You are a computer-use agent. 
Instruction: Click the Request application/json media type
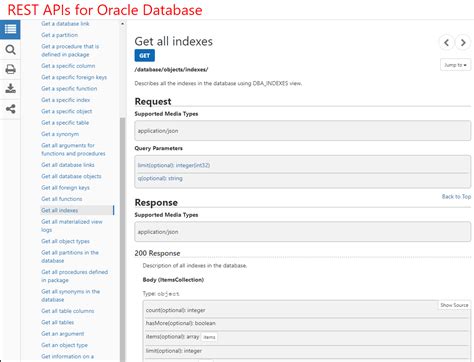click(x=158, y=131)
